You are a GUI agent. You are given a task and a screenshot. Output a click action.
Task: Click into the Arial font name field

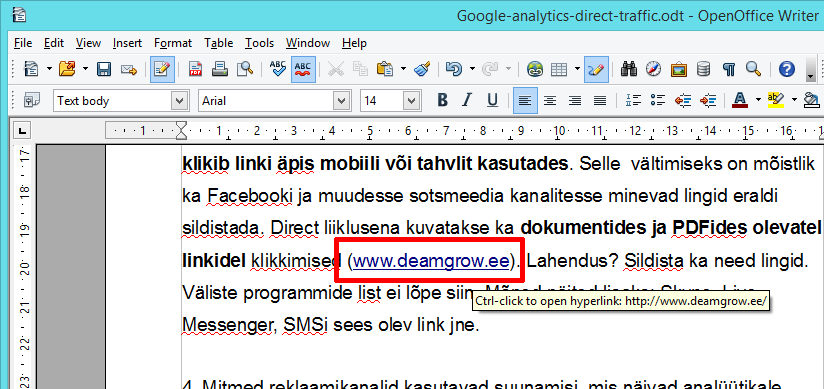pyautogui.click(x=266, y=100)
